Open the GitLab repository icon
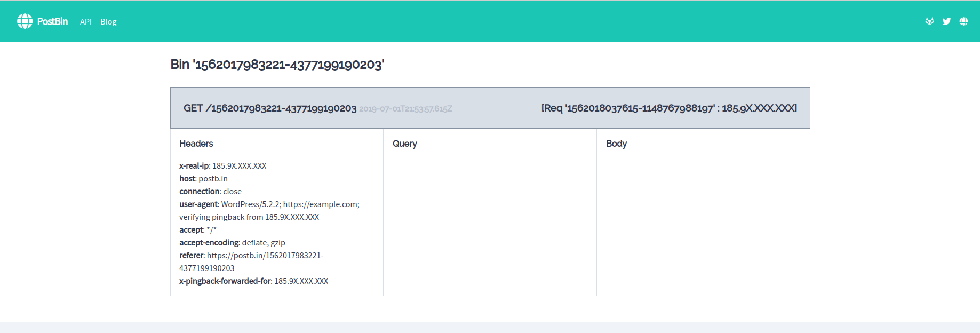Viewport: 980px width, 333px height. (x=929, y=21)
